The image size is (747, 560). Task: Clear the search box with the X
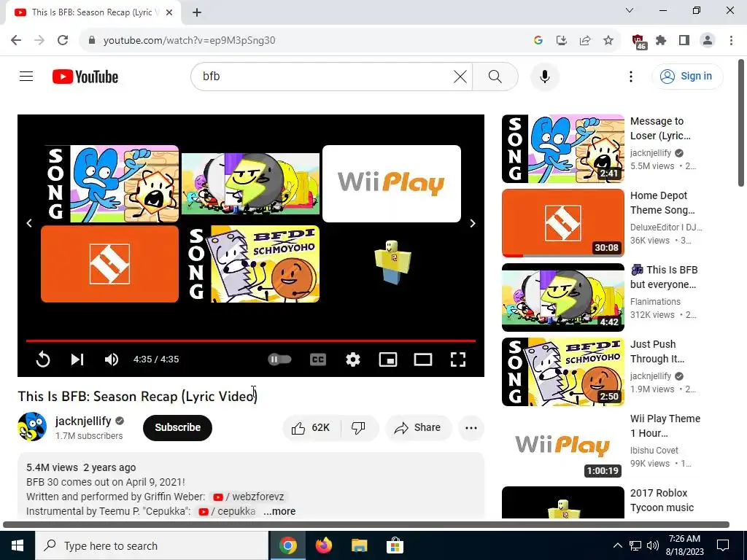460,76
